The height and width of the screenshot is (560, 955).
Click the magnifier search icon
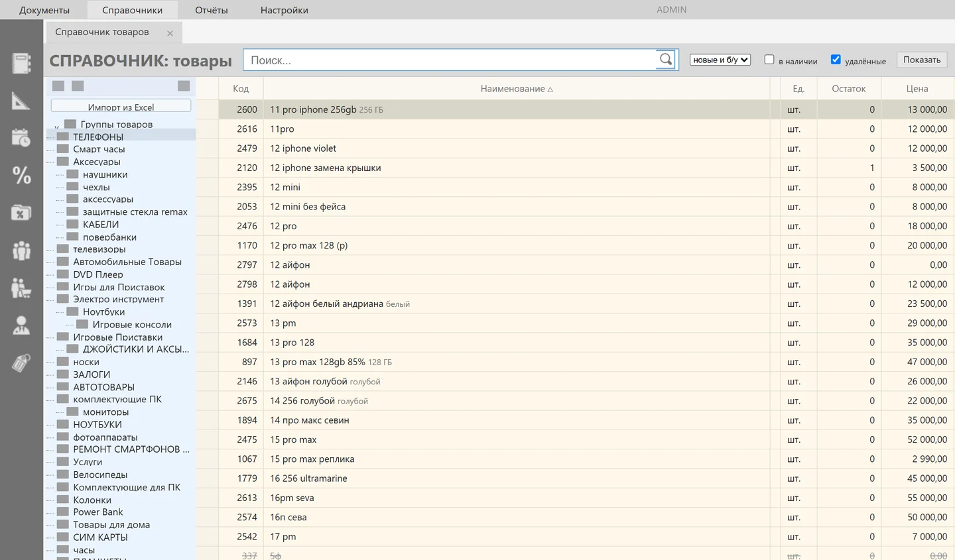click(666, 60)
